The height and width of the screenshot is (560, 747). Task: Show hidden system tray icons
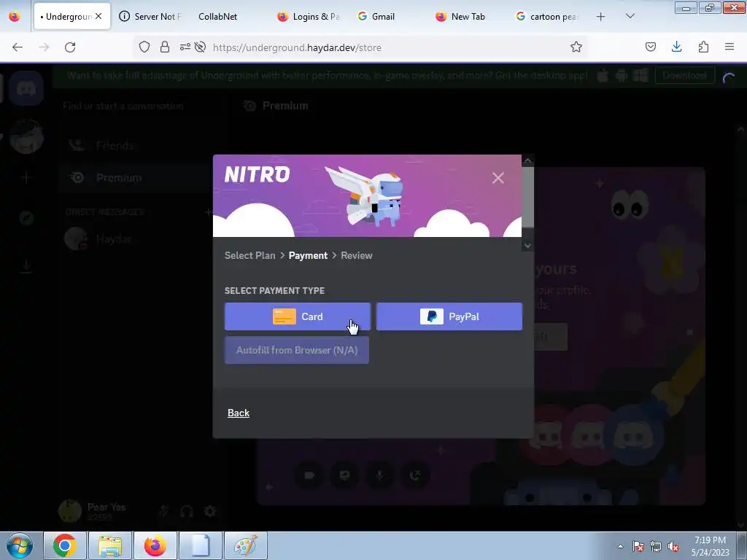coord(620,546)
